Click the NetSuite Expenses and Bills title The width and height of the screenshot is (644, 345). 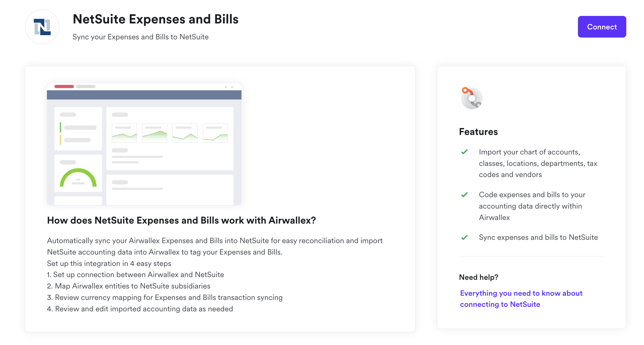click(156, 19)
